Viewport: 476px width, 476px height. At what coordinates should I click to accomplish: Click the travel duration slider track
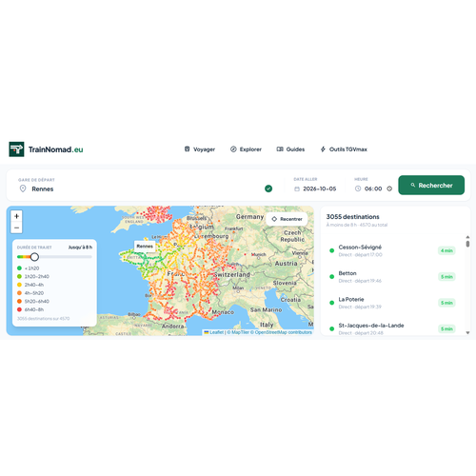tap(54, 257)
